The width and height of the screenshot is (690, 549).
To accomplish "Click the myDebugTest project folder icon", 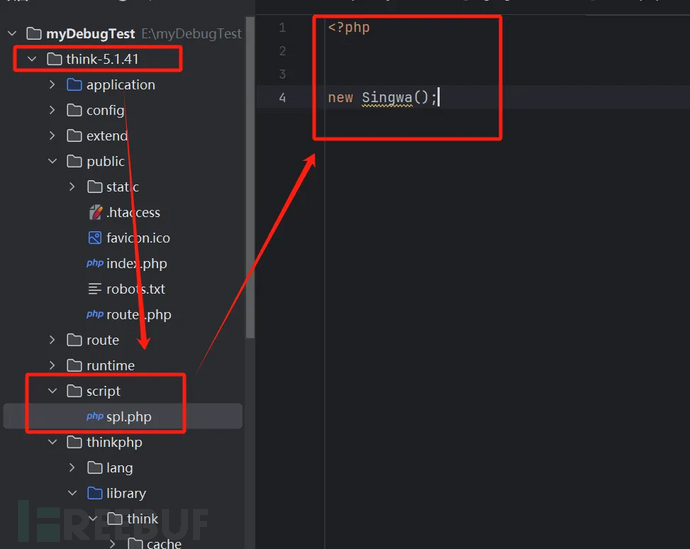I will pyautogui.click(x=34, y=33).
